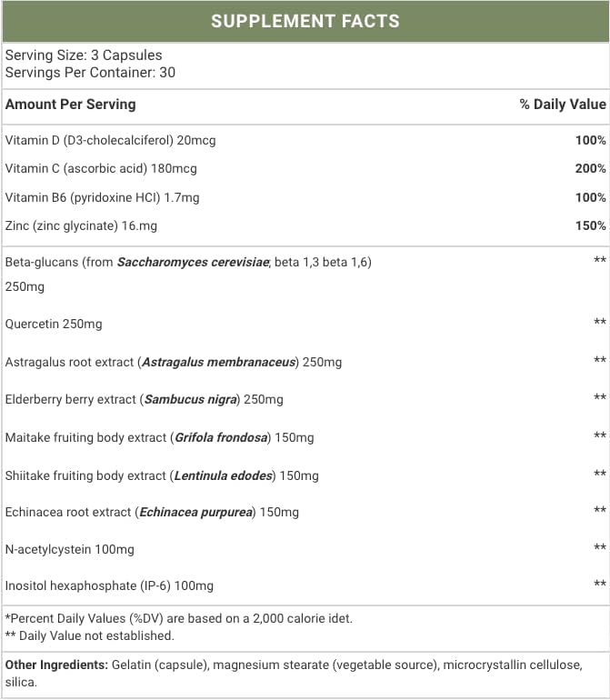Click the Supplement Facts green header

click(x=305, y=21)
